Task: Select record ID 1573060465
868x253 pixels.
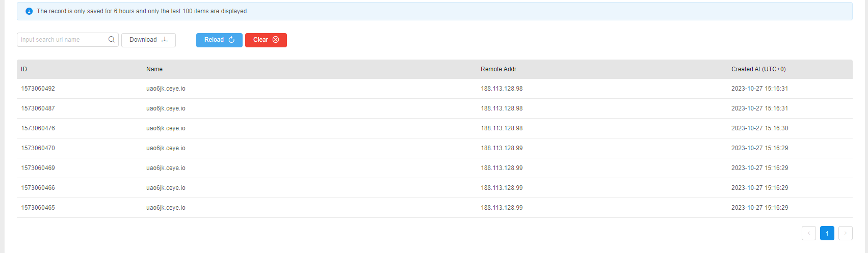Action: point(38,208)
